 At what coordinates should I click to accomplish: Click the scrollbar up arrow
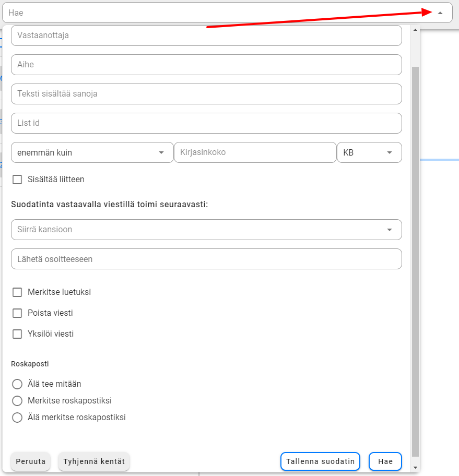[415, 30]
